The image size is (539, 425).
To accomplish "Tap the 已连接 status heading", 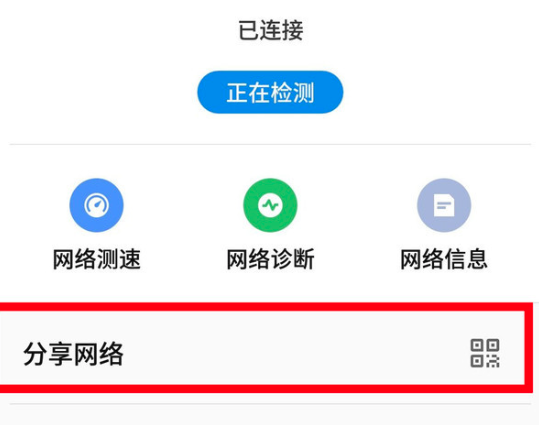I will coord(271,30).
